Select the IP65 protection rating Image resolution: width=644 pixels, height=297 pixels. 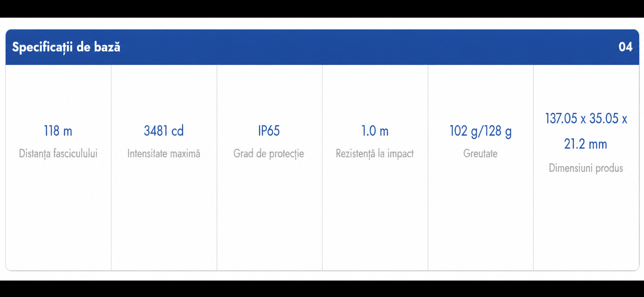click(269, 131)
